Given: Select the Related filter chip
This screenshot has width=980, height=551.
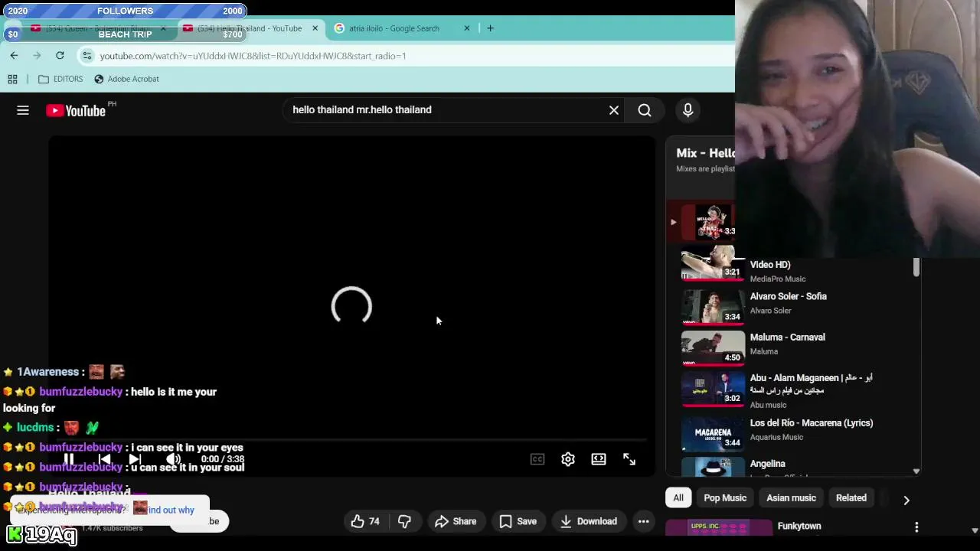Looking at the screenshot, I should pyautogui.click(x=851, y=498).
